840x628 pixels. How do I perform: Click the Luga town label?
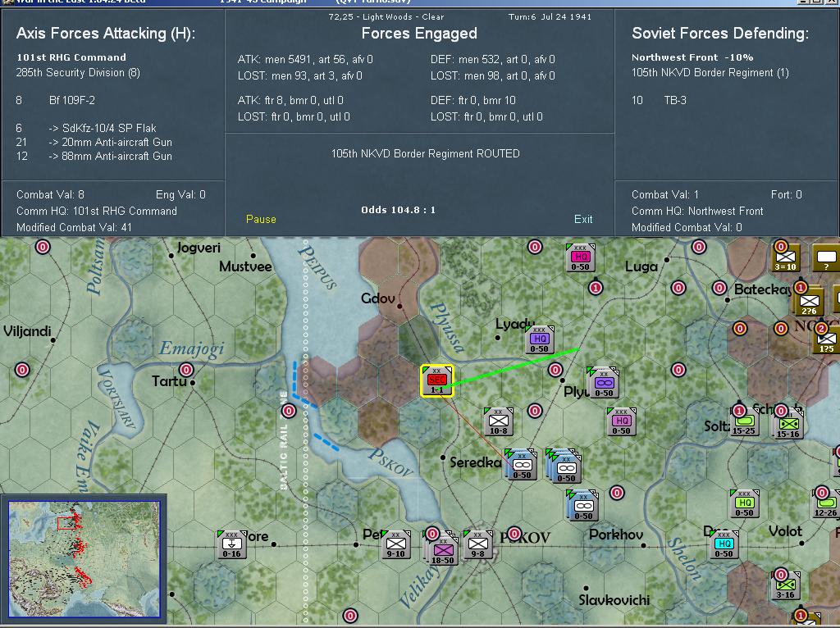(x=641, y=266)
